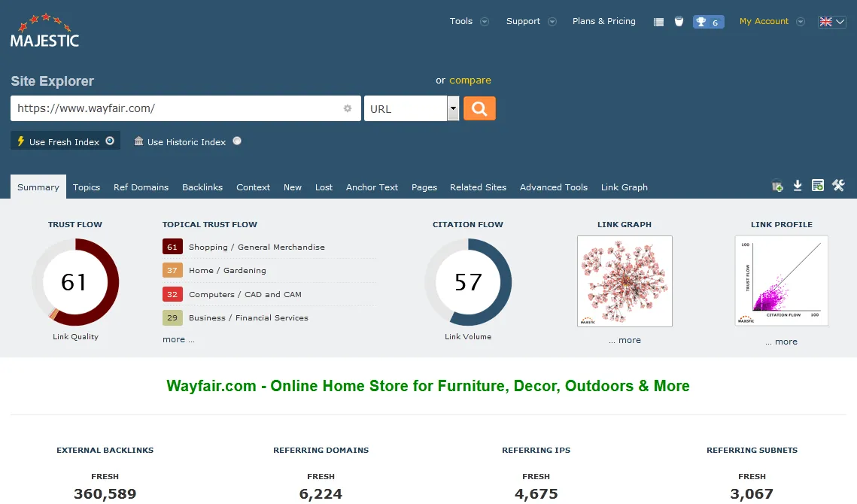Screen dimensions: 857x504
Task: Click the Link Graph thumbnail image
Action: (x=625, y=281)
